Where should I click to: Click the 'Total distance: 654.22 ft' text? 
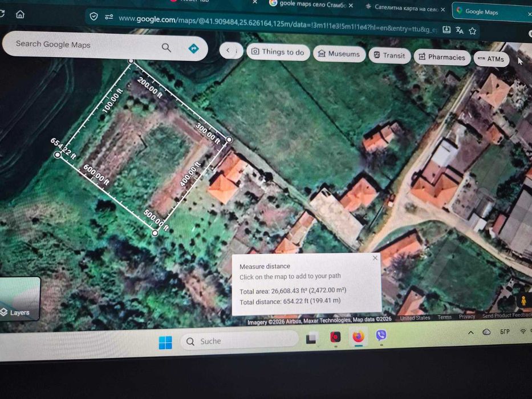pos(290,302)
